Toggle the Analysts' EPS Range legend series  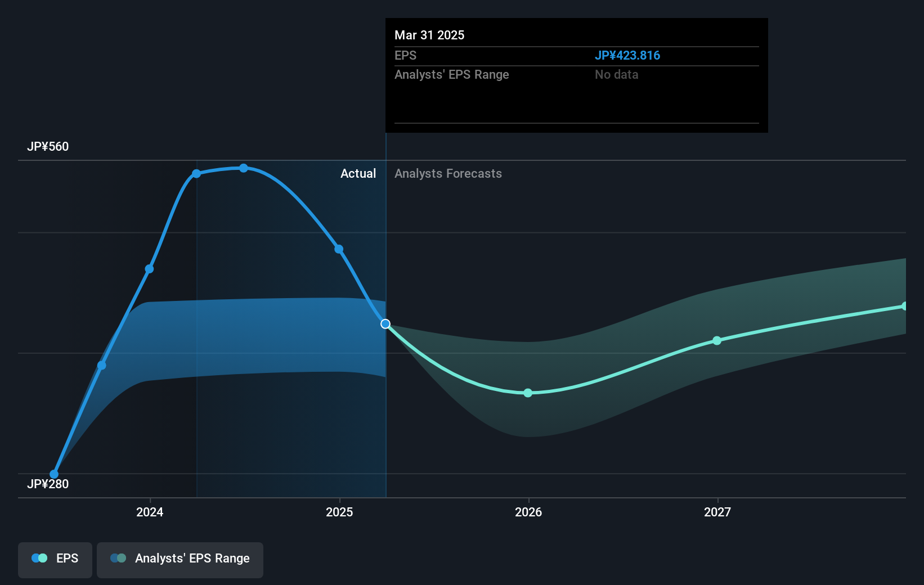pyautogui.click(x=180, y=560)
